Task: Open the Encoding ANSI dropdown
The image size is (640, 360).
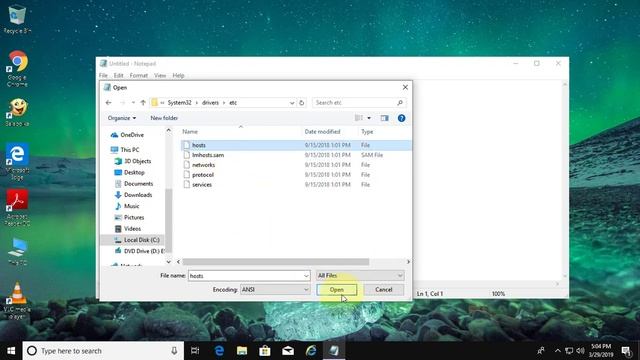Action: (x=275, y=289)
